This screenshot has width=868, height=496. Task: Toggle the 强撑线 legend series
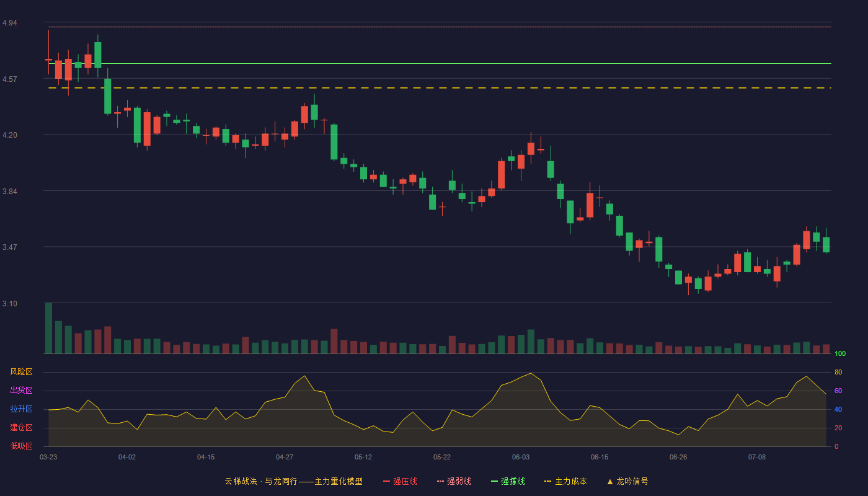click(508, 481)
